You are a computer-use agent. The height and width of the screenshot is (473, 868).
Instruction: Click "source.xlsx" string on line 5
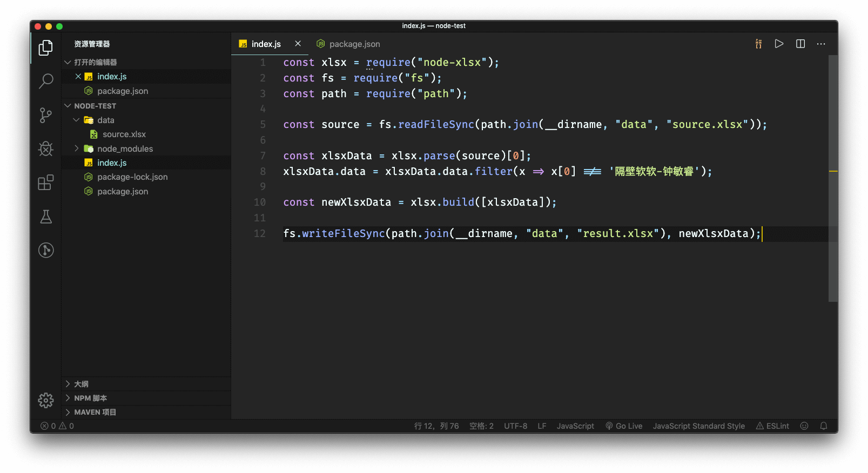pos(707,124)
